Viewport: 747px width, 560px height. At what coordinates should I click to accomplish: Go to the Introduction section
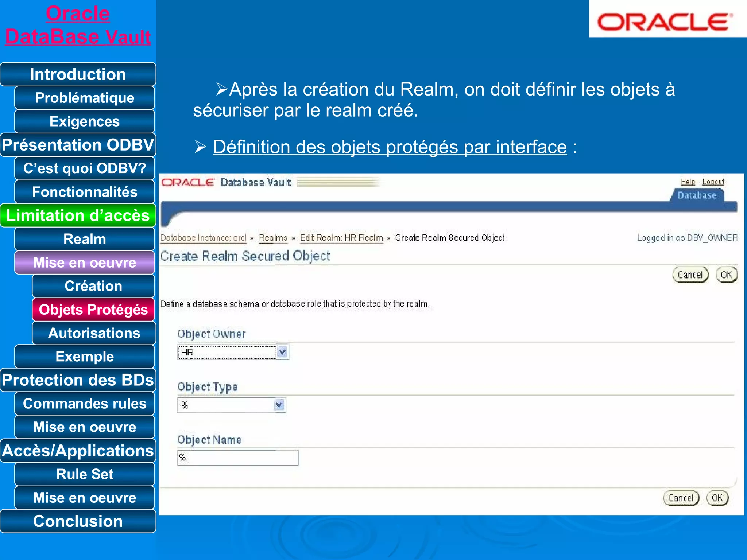tap(78, 74)
